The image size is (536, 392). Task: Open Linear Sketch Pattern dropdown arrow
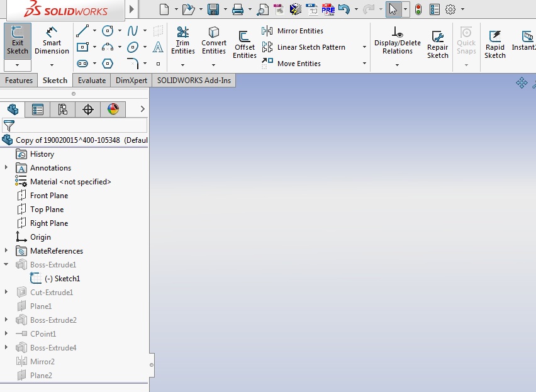364,47
